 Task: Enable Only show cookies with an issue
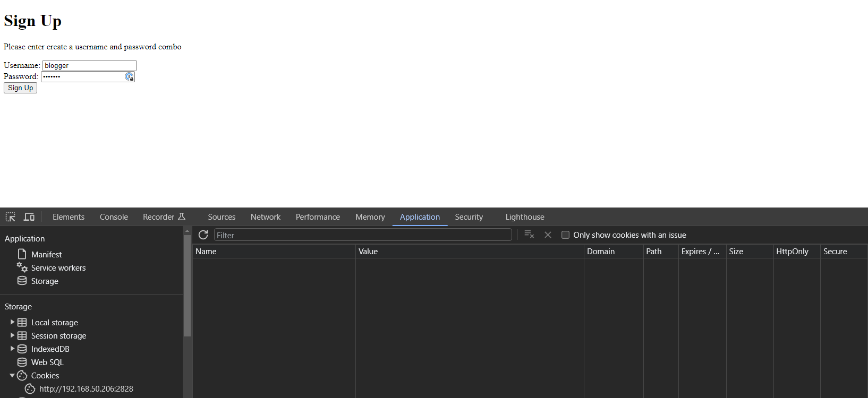click(x=565, y=235)
